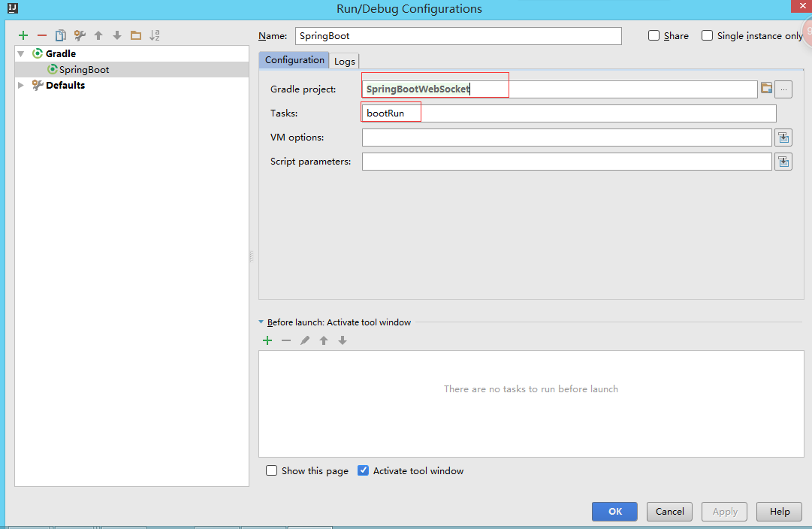
Task: Click the Tasks field with bootRun
Action: coord(569,113)
